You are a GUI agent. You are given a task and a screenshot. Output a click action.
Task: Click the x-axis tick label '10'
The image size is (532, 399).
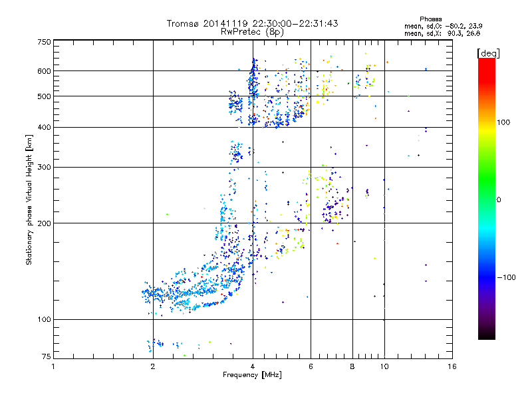(384, 366)
